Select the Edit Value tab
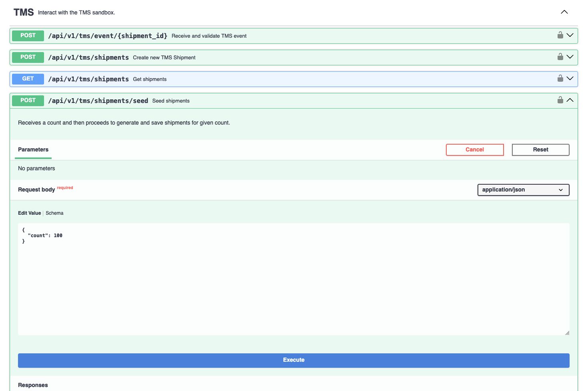588x391 pixels. (x=29, y=213)
